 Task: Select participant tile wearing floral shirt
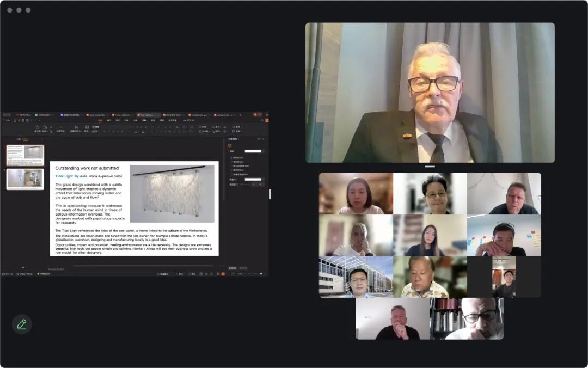430,277
